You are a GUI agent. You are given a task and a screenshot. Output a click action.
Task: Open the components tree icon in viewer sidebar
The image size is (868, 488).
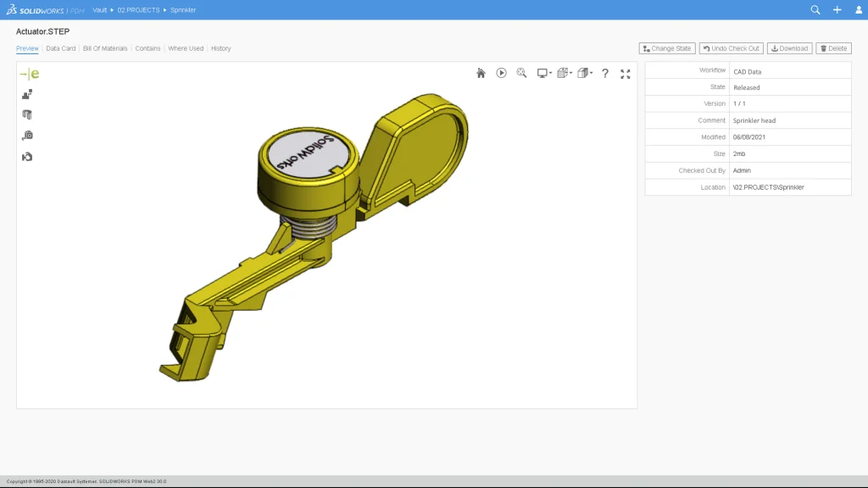click(27, 95)
